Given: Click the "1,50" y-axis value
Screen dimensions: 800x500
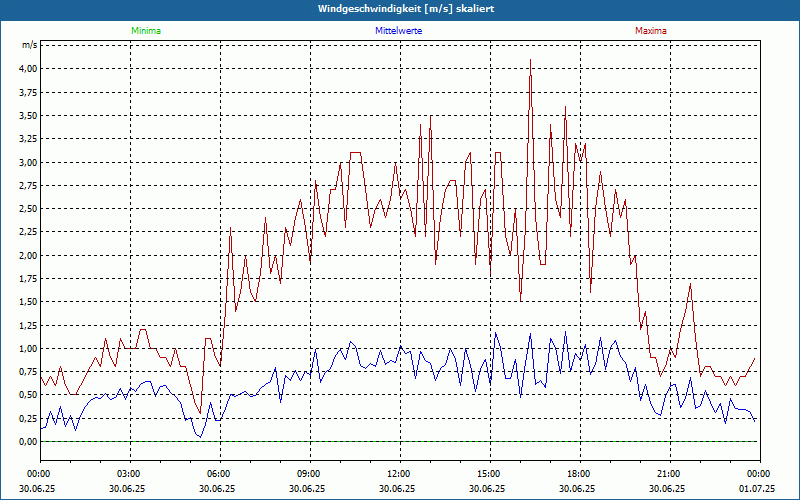Looking at the screenshot, I should point(28,302).
